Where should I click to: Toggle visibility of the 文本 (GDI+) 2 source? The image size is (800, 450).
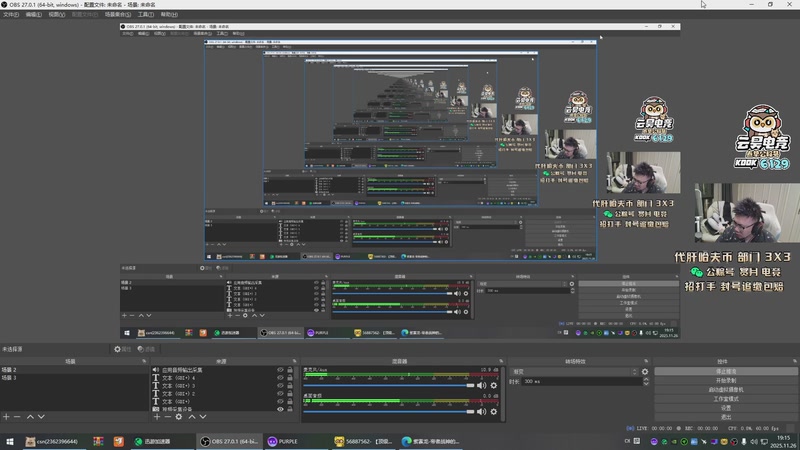[x=280, y=393]
